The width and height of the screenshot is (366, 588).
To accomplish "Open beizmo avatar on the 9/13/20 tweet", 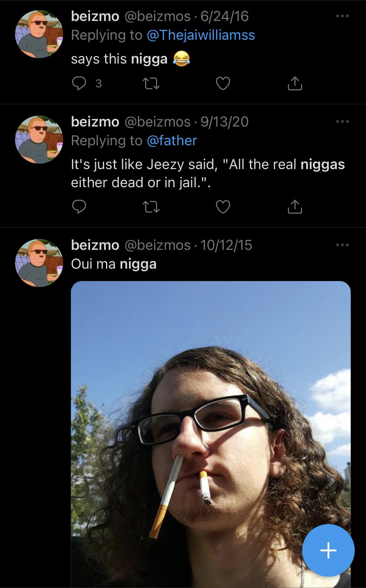I will pos(39,140).
